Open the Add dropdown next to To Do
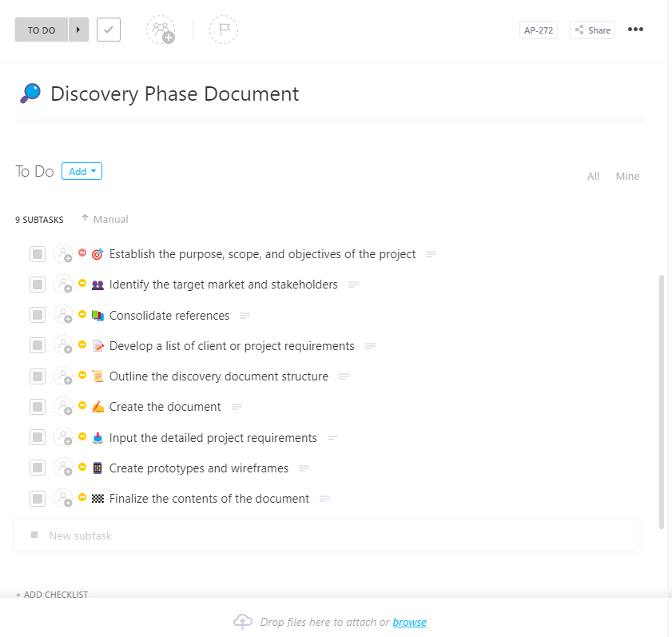672x637 pixels. coord(82,170)
